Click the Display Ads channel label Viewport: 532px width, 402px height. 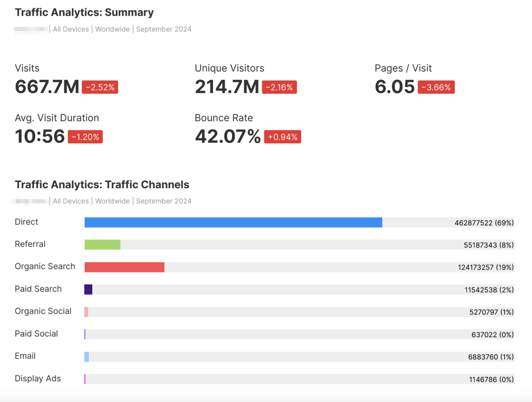point(38,378)
